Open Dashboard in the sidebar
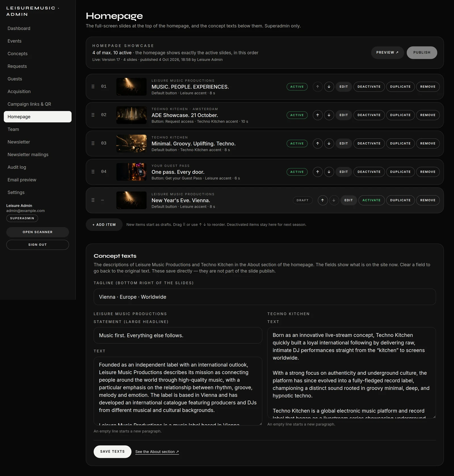Screen dimensions: 454x476 (37, 28)
